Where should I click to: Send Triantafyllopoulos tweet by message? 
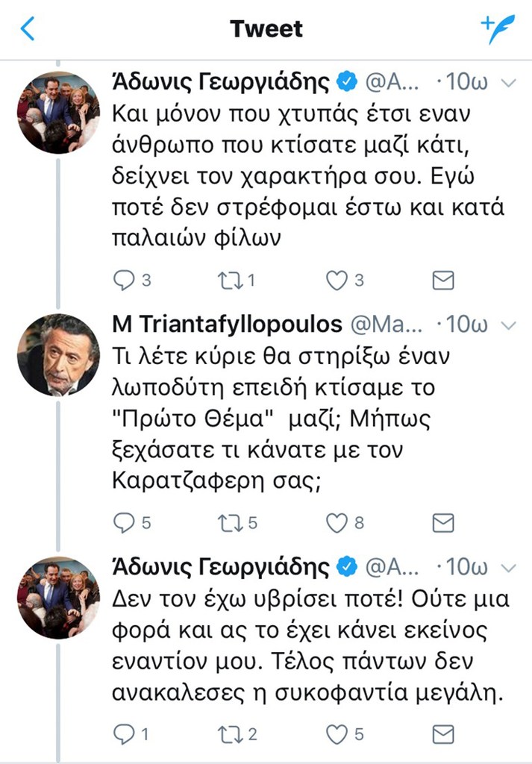443,522
